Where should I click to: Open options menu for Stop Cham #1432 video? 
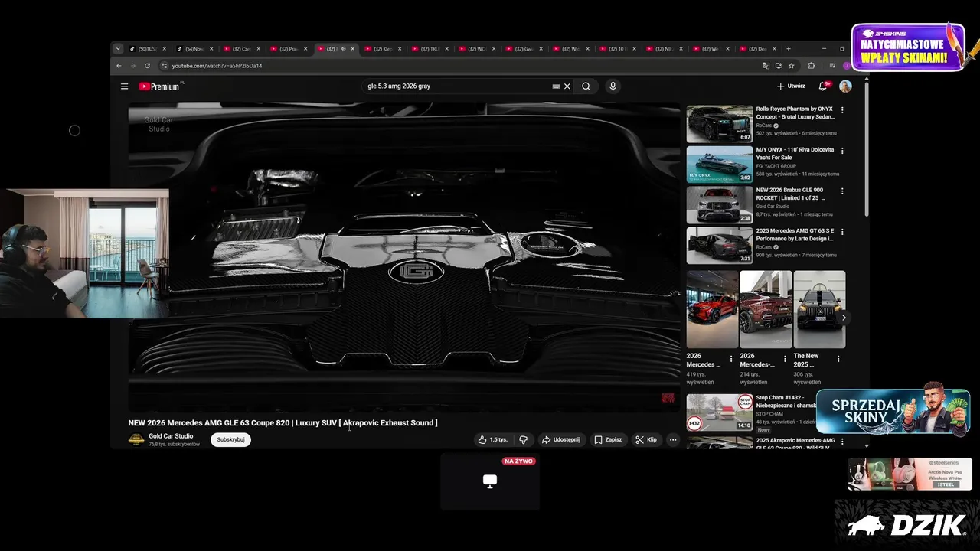[x=842, y=399]
